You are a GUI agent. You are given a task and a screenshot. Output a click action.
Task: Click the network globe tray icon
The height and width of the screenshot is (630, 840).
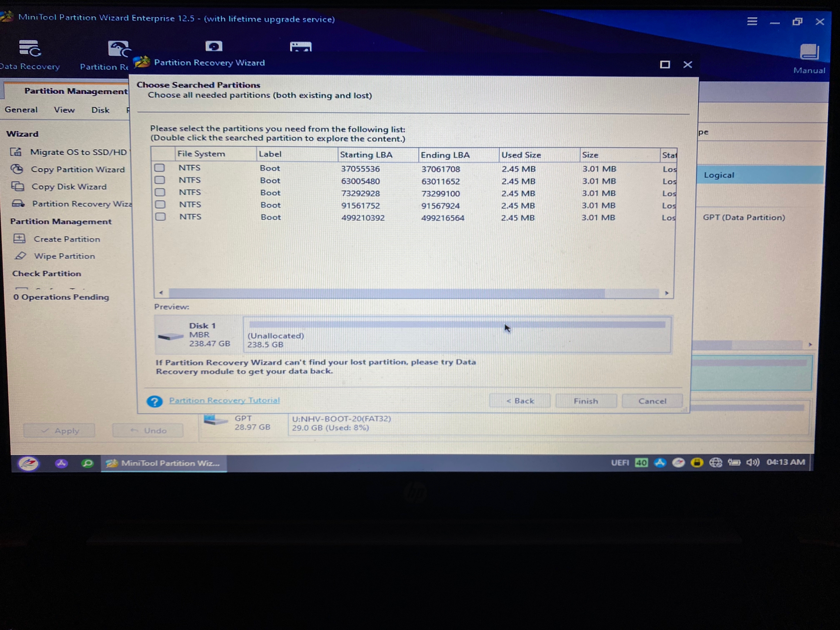(716, 463)
